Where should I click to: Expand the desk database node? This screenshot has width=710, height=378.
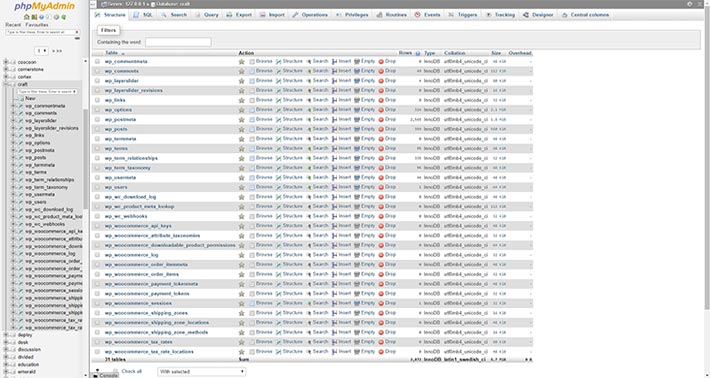tap(6, 342)
